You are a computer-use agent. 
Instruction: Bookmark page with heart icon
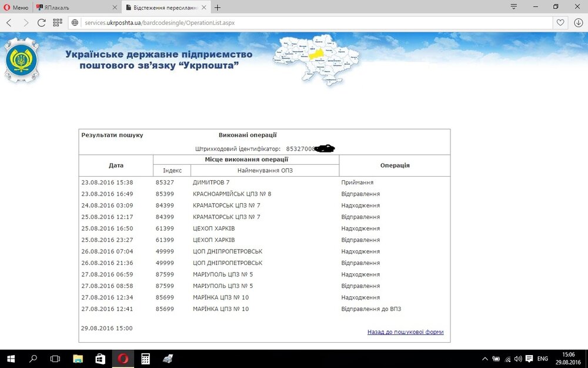(x=560, y=22)
